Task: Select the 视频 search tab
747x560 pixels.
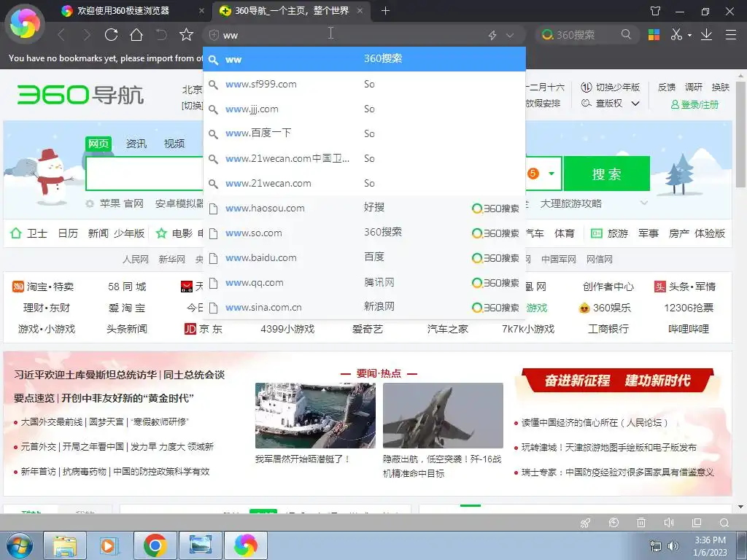Action: tap(174, 144)
